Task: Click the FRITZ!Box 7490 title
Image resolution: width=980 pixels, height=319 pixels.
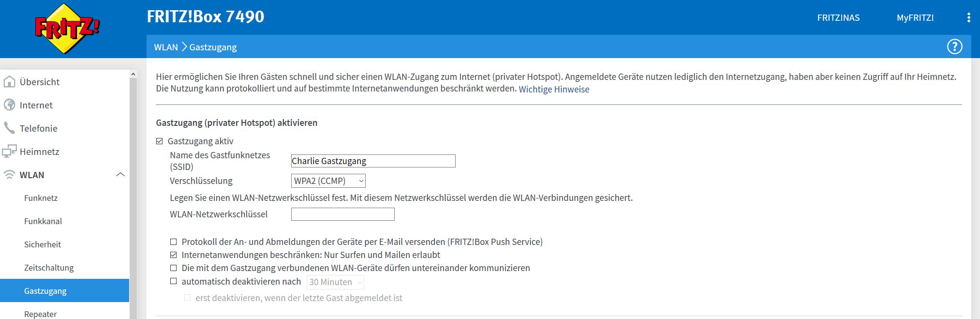Action: pyautogui.click(x=206, y=17)
